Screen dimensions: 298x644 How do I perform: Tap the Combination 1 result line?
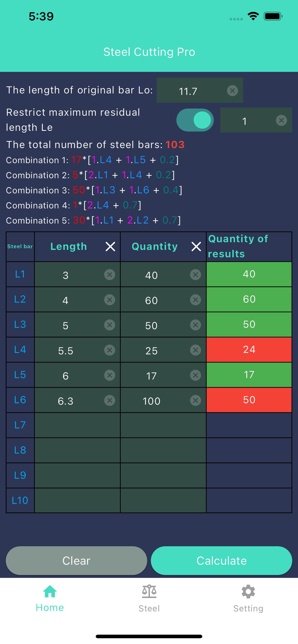(x=92, y=160)
